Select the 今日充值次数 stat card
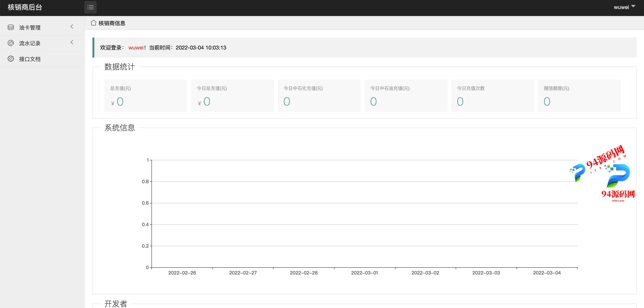This screenshot has width=644, height=308. tap(493, 96)
